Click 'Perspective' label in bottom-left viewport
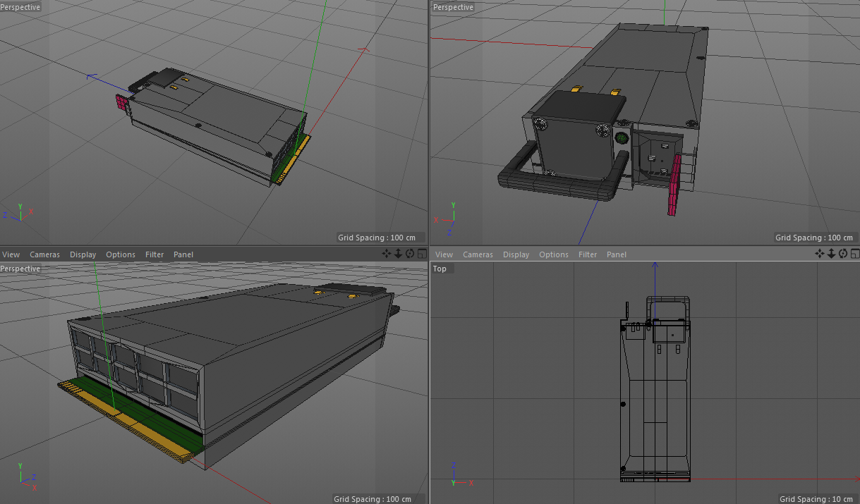Image resolution: width=860 pixels, height=504 pixels. (x=20, y=269)
